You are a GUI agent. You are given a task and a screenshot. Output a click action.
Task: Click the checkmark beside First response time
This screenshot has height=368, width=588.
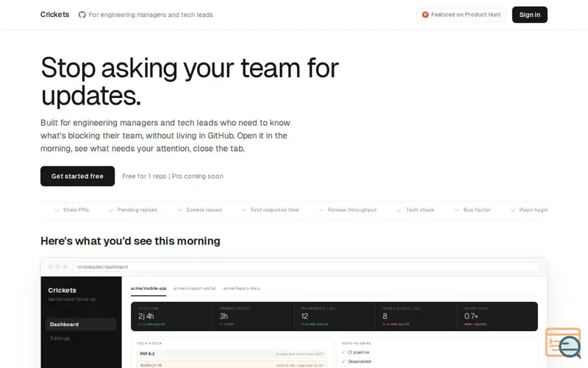point(244,210)
